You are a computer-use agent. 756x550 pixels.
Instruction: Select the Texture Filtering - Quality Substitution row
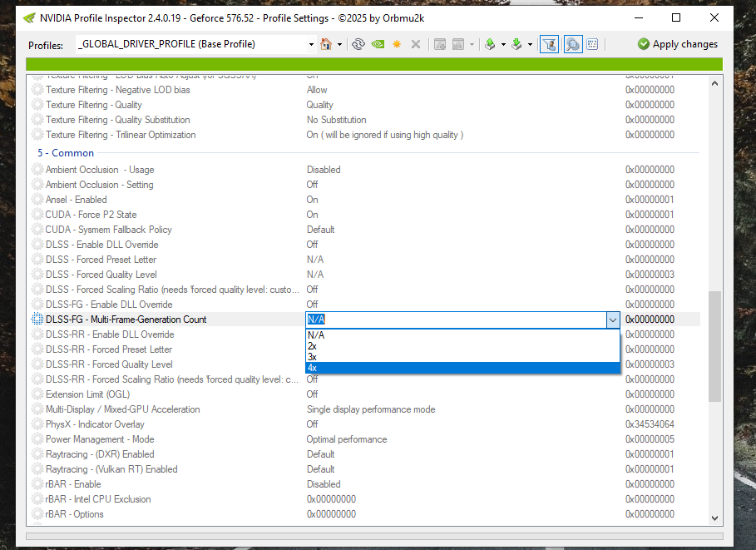tap(363, 120)
